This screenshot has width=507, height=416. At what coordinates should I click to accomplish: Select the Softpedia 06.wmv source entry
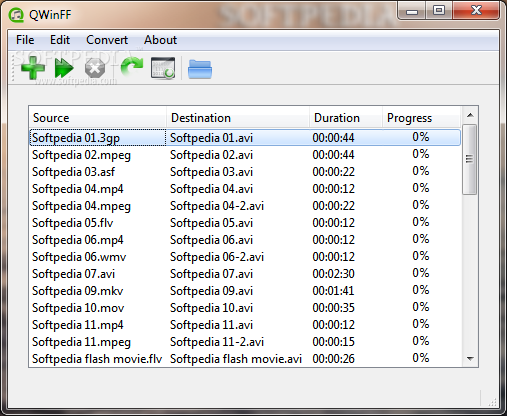coord(79,257)
